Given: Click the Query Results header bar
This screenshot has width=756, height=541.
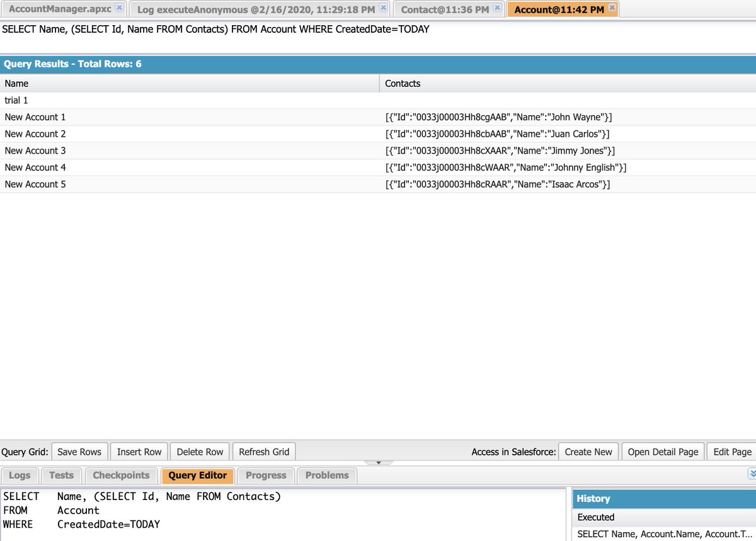Looking at the screenshot, I should tap(378, 64).
